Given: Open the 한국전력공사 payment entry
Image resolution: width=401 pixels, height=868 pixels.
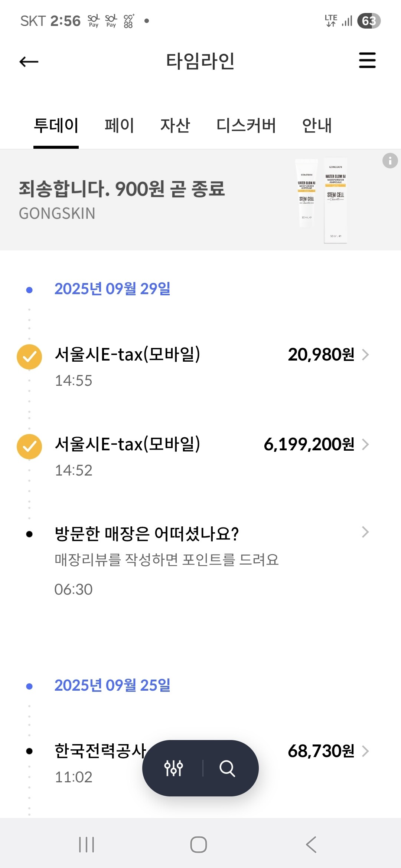Looking at the screenshot, I should click(100, 751).
